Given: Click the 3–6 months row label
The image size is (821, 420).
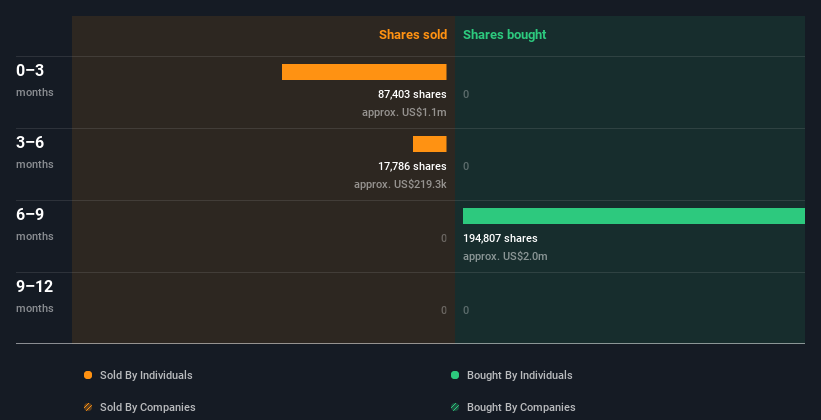Looking at the screenshot, I should tap(35, 152).
